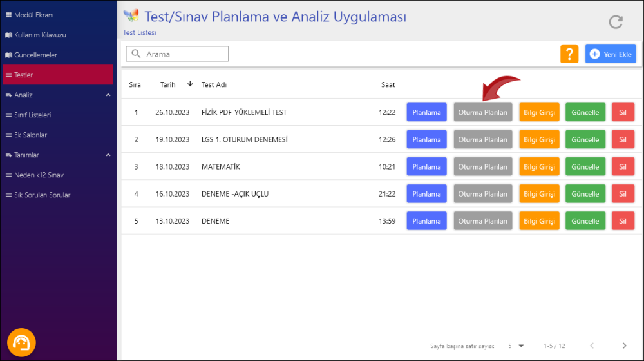644x361 pixels.
Task: Click Sil for MATEMATİK test
Action: [623, 167]
